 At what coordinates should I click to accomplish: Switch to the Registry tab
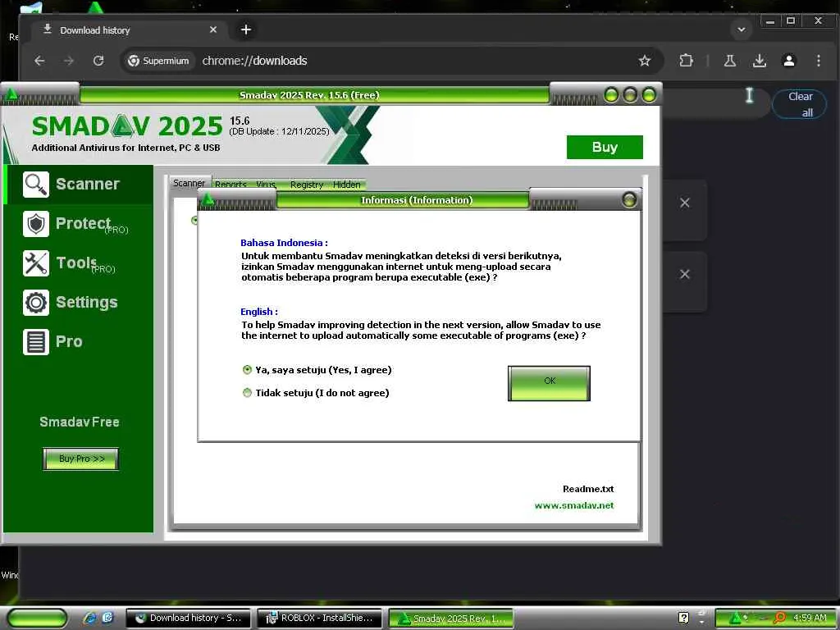(x=307, y=185)
